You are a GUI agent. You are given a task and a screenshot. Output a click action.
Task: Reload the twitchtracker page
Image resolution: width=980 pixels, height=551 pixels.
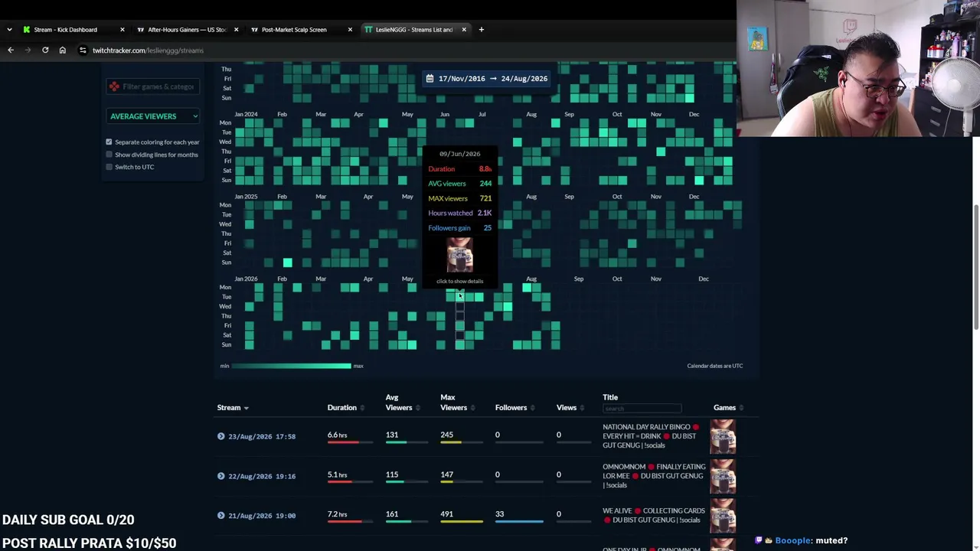45,51
